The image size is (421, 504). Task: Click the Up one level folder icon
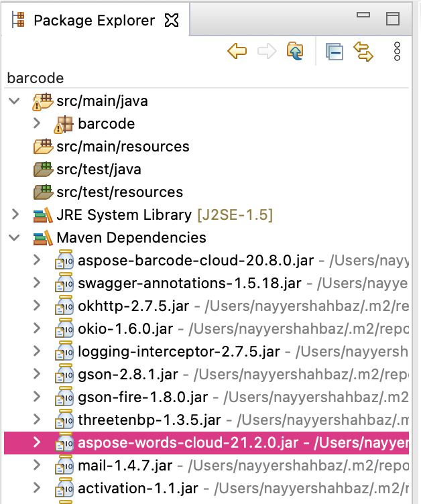coord(295,52)
